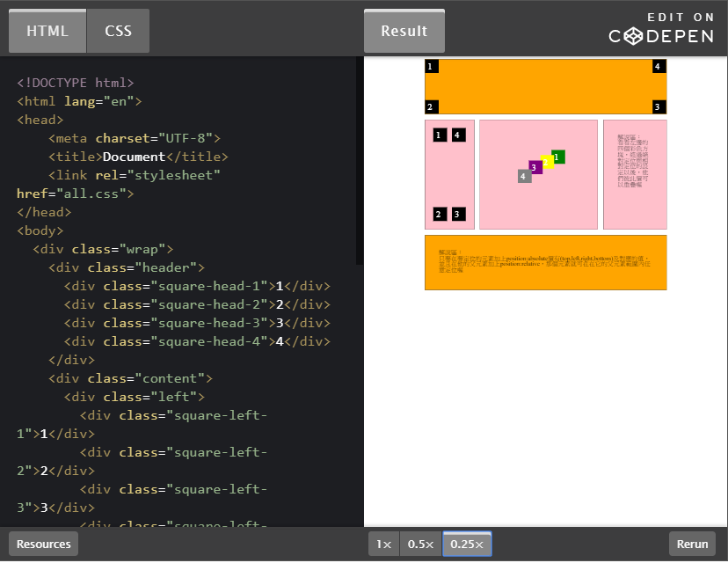The width and height of the screenshot is (728, 563).
Task: Set preview zoom to 0.5×
Action: 420,544
